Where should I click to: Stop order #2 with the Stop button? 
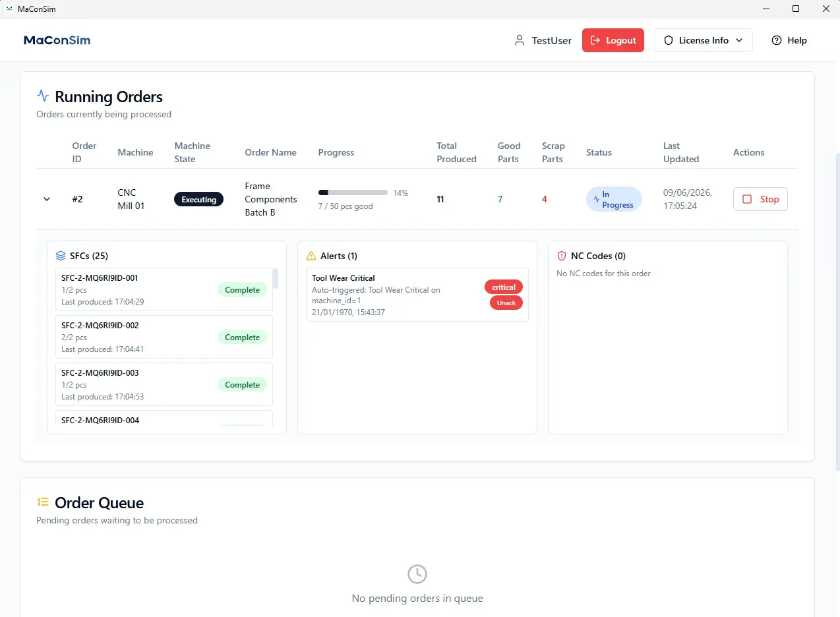[x=760, y=199]
